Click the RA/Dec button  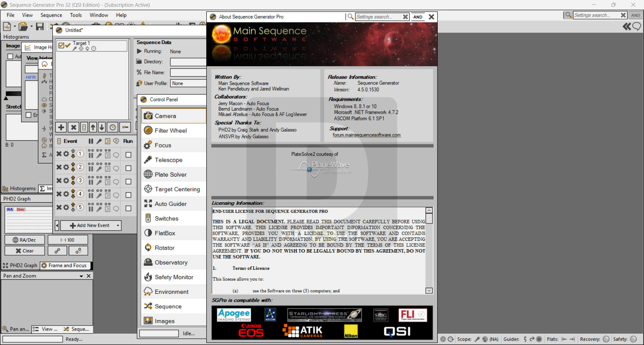point(24,240)
